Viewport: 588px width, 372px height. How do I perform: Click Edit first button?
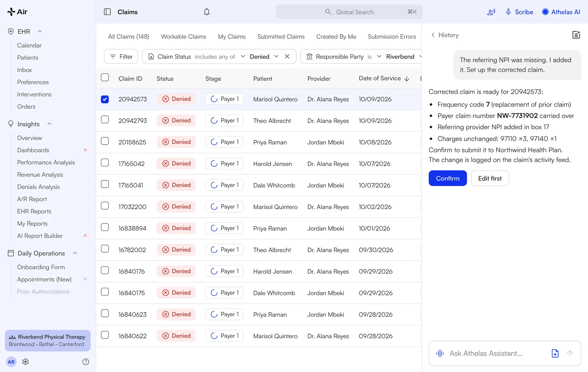[490, 178]
